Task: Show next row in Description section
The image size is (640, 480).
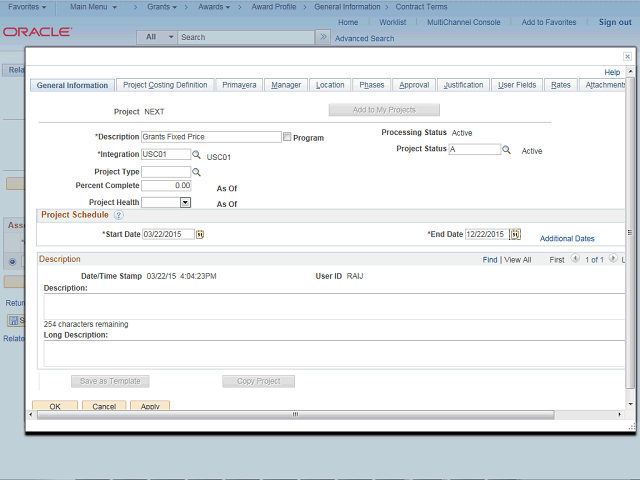Action: (613, 258)
